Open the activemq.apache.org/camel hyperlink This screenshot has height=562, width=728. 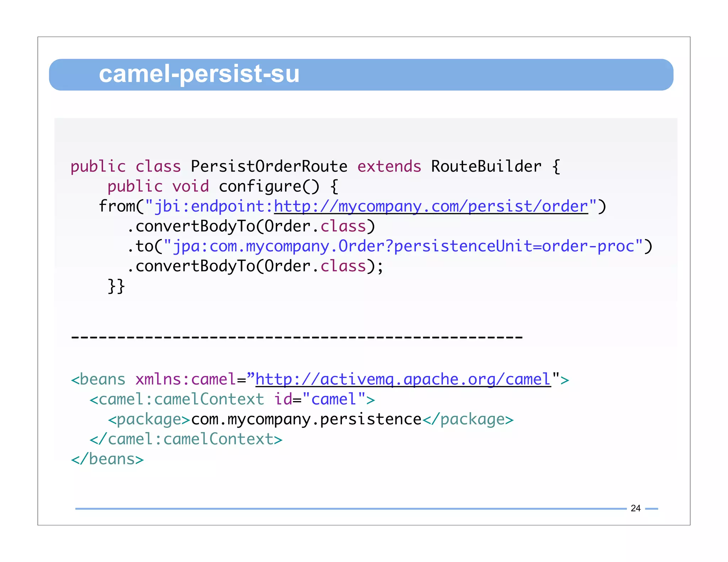coord(403,379)
